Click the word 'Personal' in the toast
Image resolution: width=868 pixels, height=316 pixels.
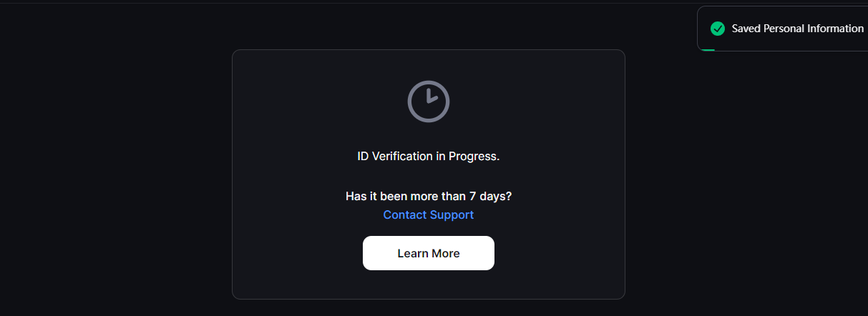(x=784, y=29)
